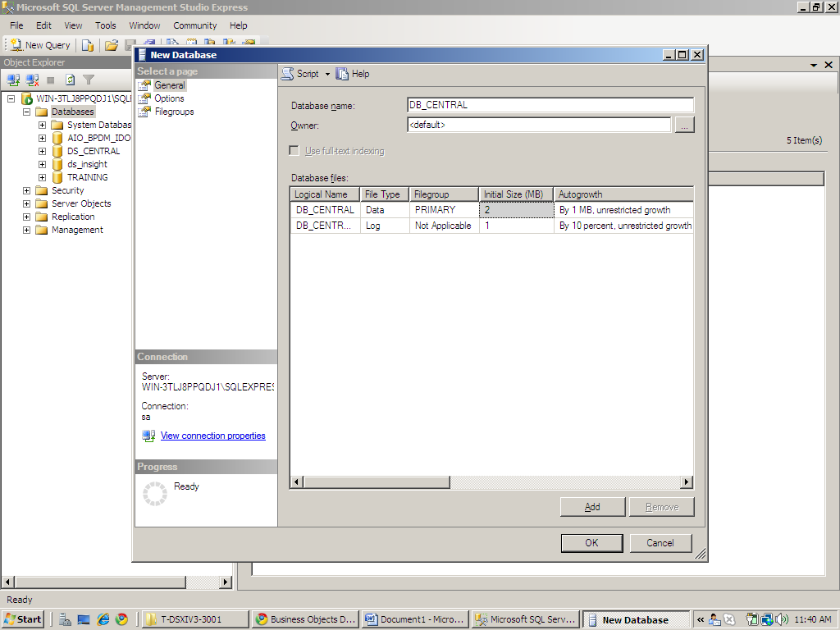This screenshot has height=630, width=840.
Task: Click the files grid scroll right arrow
Action: point(687,482)
